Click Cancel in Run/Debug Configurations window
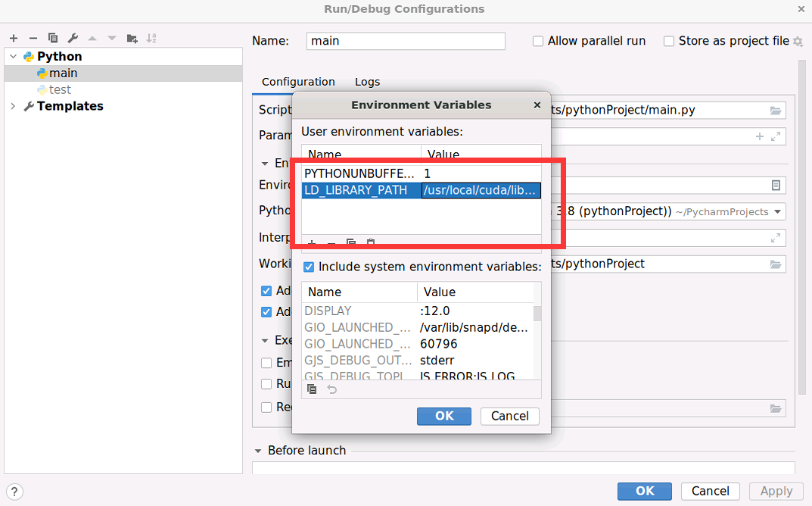Image resolution: width=812 pixels, height=506 pixels. (x=711, y=491)
